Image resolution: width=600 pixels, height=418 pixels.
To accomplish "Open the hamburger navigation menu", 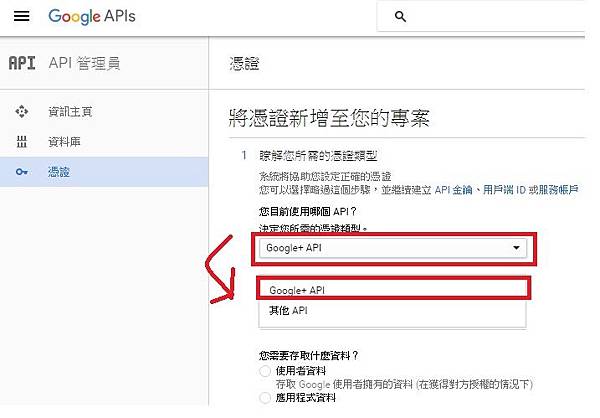I will [x=21, y=16].
